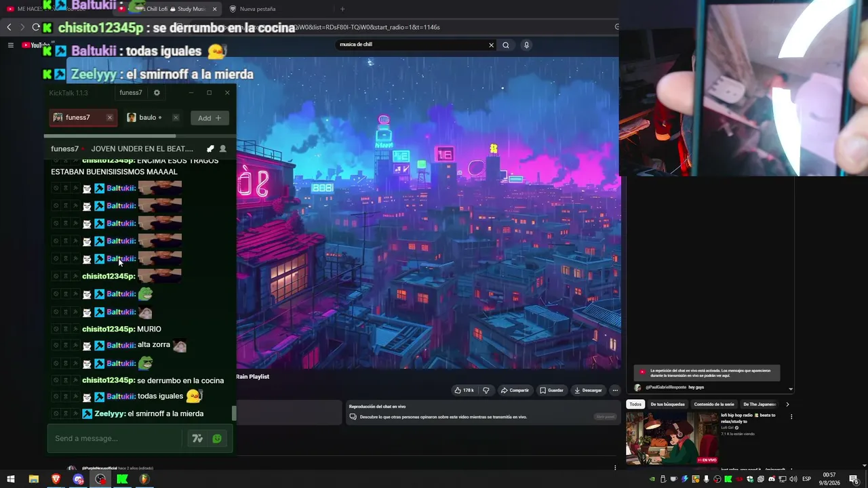The height and width of the screenshot is (488, 868).
Task: Add a new chatroom in KickTalk
Action: (210, 118)
